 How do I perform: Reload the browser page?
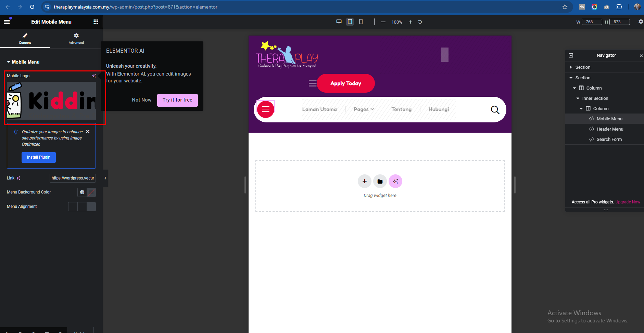point(32,7)
